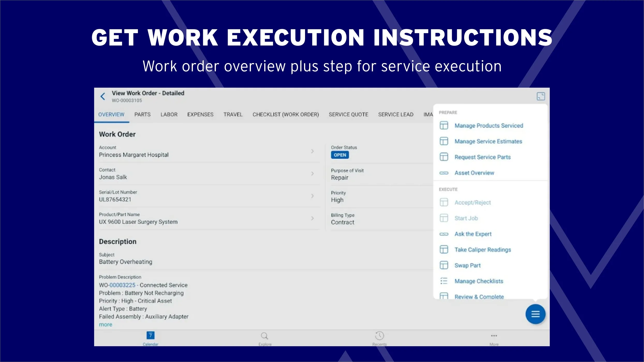Click the link icon beside Ask the Expert
Screen dimensions: 644x362
tap(444, 234)
